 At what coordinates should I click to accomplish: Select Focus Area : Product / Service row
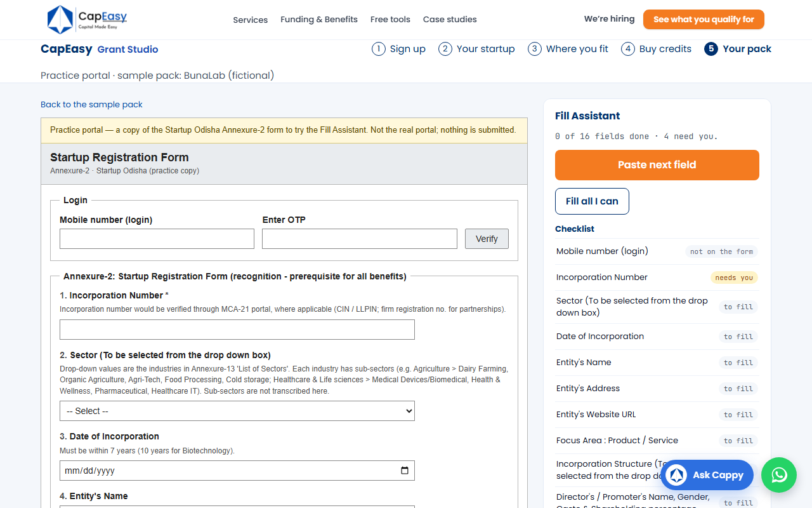coord(657,441)
